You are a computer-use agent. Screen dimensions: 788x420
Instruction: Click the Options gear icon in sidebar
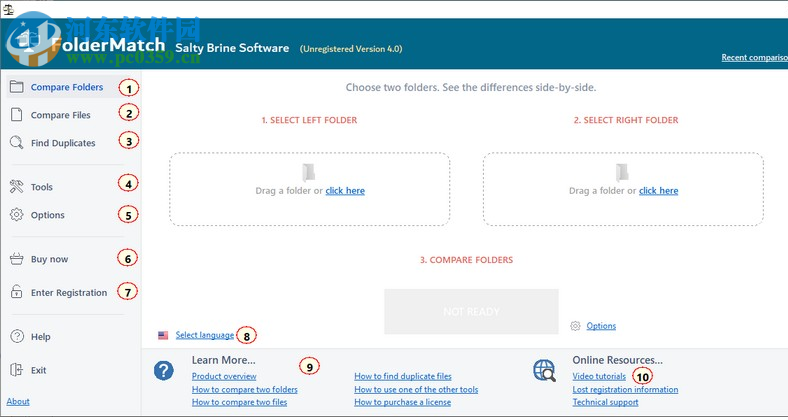[17, 215]
